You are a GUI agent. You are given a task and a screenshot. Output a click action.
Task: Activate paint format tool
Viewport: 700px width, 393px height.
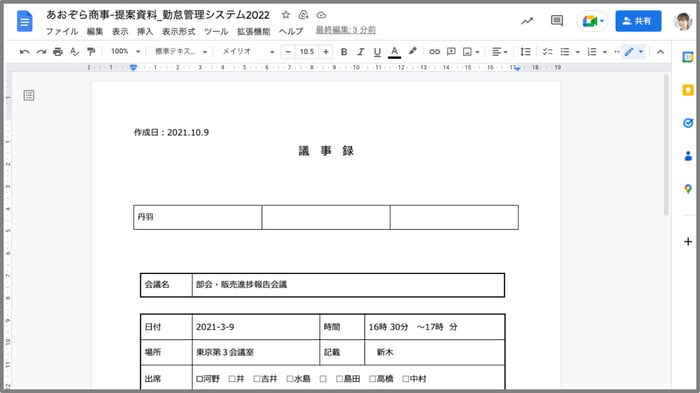(91, 52)
